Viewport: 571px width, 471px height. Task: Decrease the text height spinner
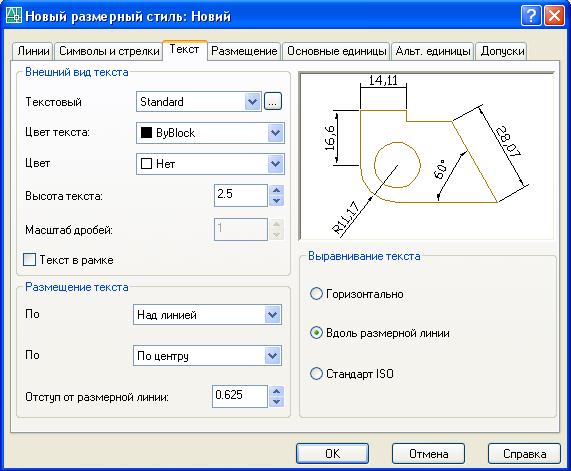(x=276, y=201)
